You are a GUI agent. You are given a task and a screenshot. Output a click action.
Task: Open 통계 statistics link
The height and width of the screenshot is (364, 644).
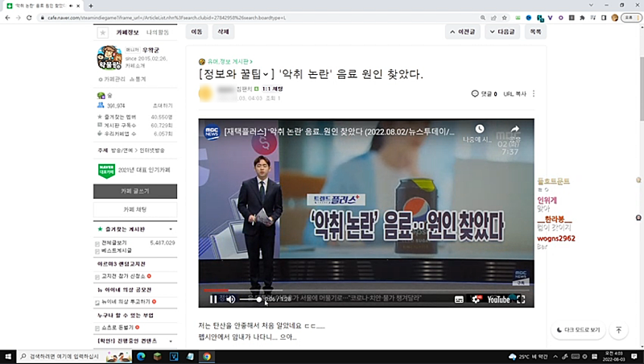[x=138, y=79]
